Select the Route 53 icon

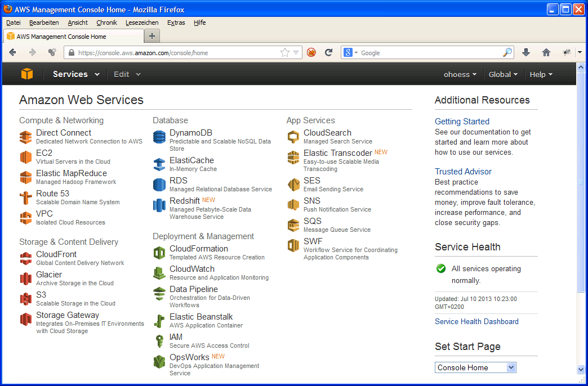tap(25, 198)
